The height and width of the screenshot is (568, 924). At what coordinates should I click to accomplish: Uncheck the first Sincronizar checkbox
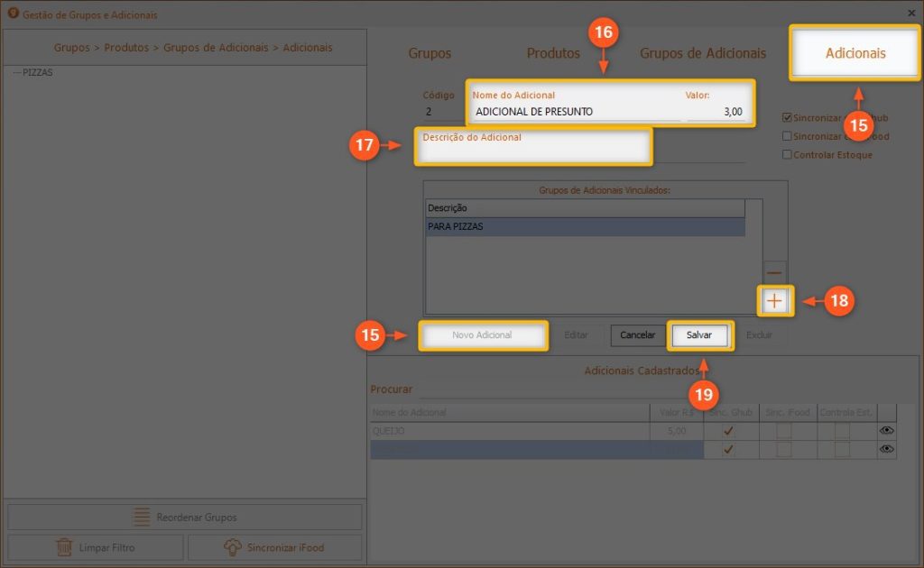[x=787, y=118]
